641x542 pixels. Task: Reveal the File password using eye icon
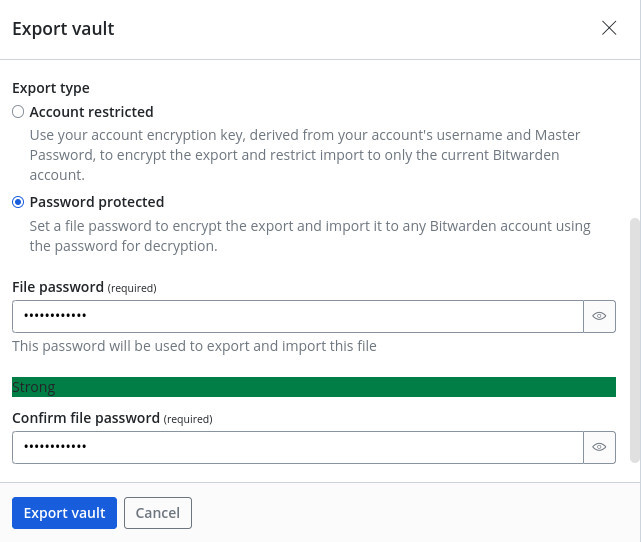[599, 316]
